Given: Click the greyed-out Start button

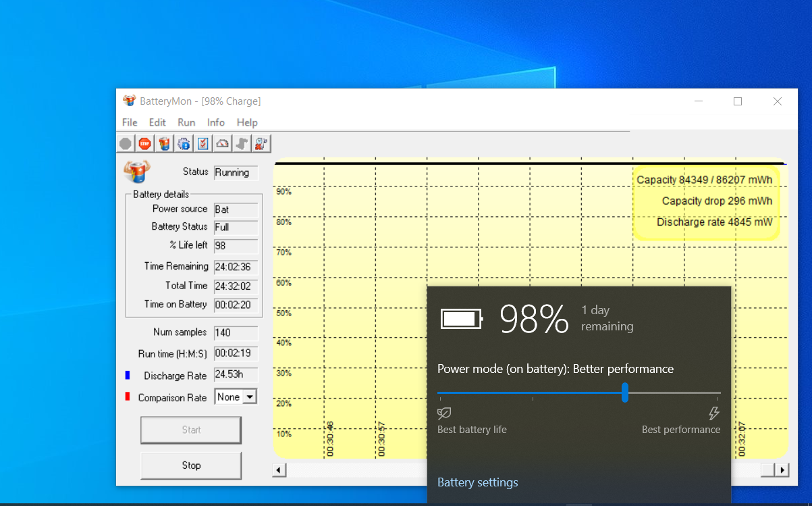Looking at the screenshot, I should pyautogui.click(x=191, y=430).
